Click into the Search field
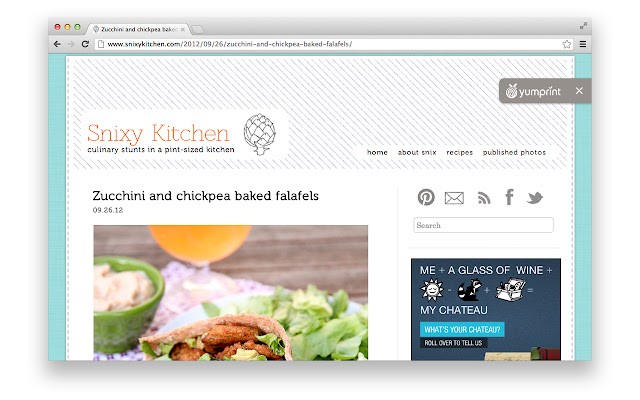 click(483, 225)
